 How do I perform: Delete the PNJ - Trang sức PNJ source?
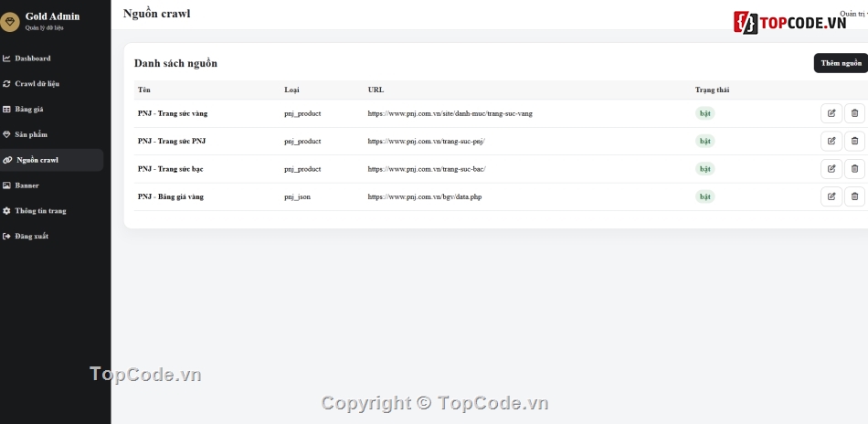(854, 141)
